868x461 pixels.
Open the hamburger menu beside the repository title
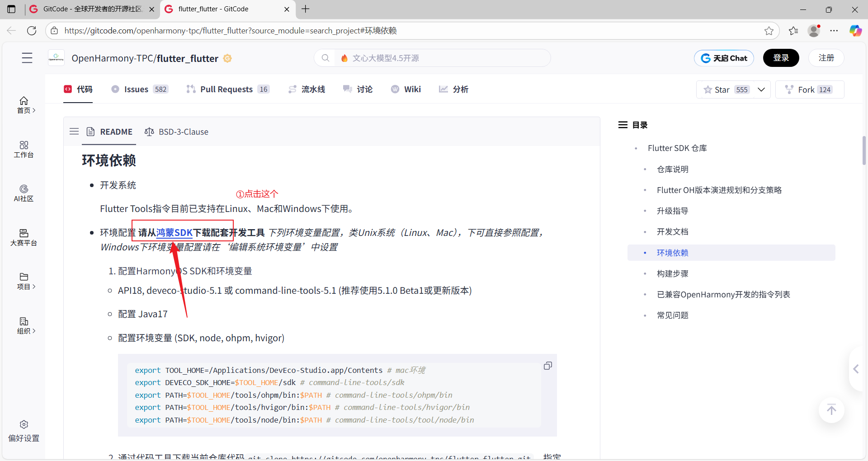[x=27, y=58]
